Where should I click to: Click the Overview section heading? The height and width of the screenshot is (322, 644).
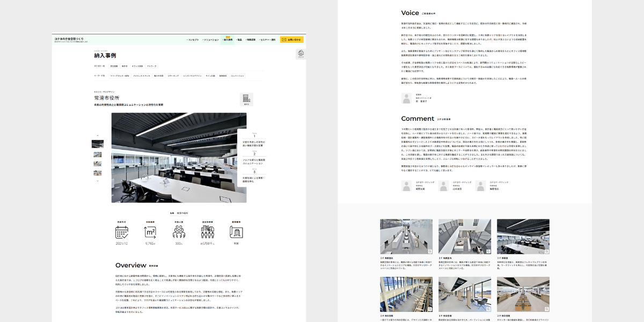[x=131, y=265]
